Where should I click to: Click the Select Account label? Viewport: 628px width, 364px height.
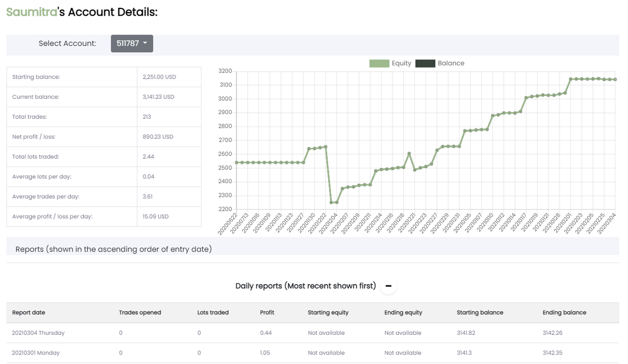(68, 43)
